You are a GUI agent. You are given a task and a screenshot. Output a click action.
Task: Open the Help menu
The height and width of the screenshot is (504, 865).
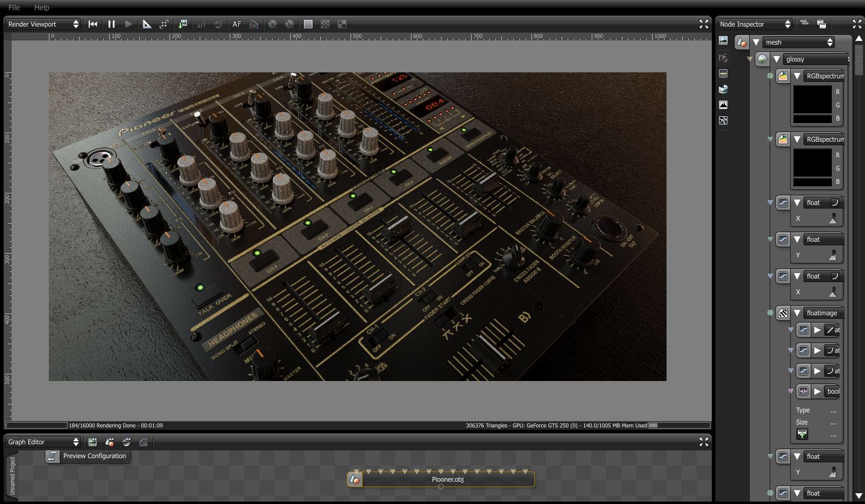click(x=42, y=7)
